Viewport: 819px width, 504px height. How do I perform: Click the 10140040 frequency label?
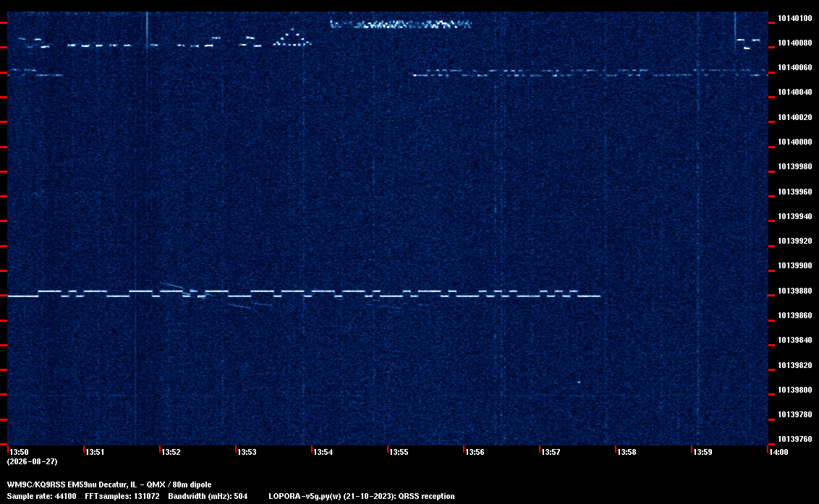click(795, 93)
